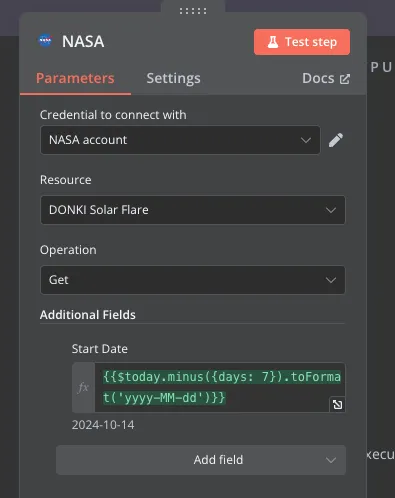This screenshot has height=498, width=395.
Task: Open the Add field dropdown
Action: [201, 460]
